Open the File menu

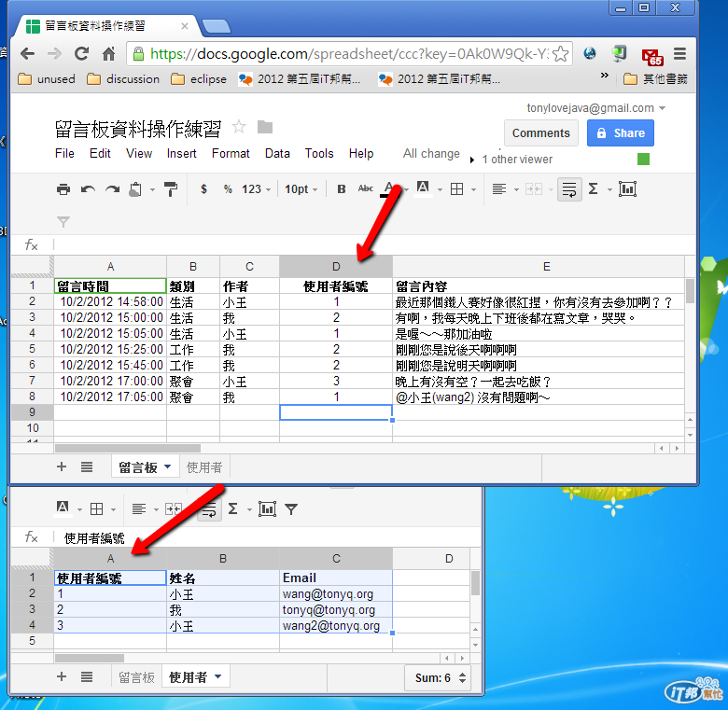pos(64,154)
